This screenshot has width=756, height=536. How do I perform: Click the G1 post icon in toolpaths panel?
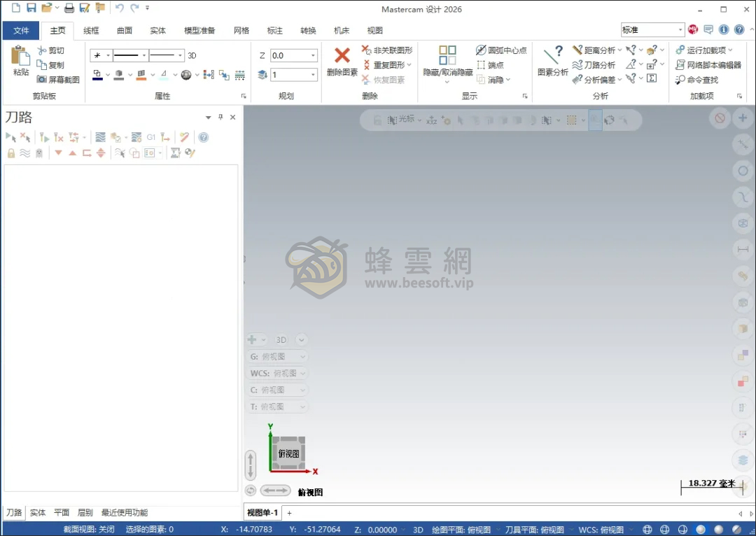[151, 137]
